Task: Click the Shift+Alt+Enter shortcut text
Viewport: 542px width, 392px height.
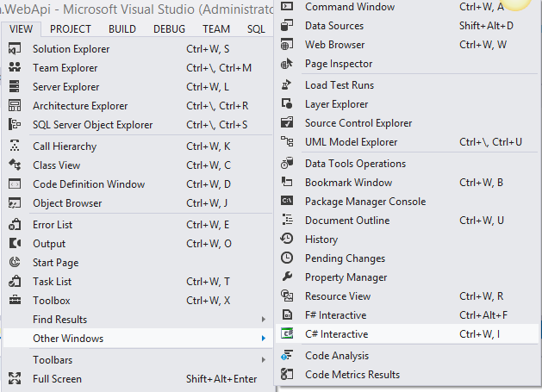Action: [x=221, y=379]
